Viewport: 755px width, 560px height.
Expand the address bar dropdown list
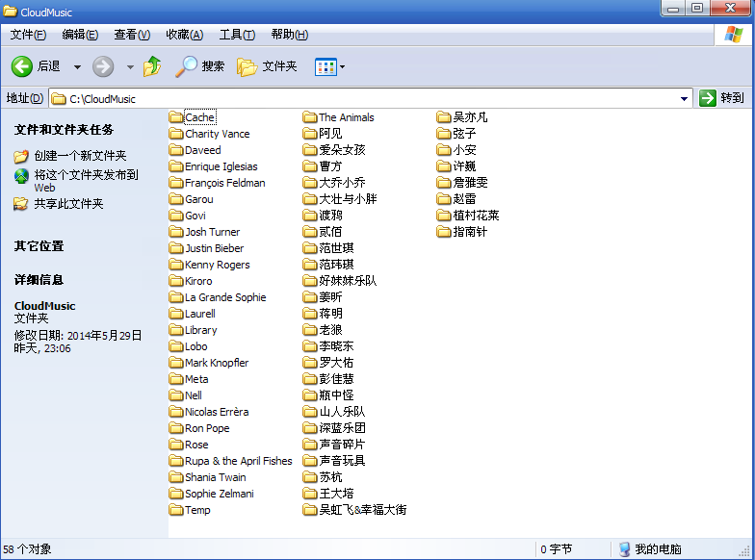click(684, 98)
